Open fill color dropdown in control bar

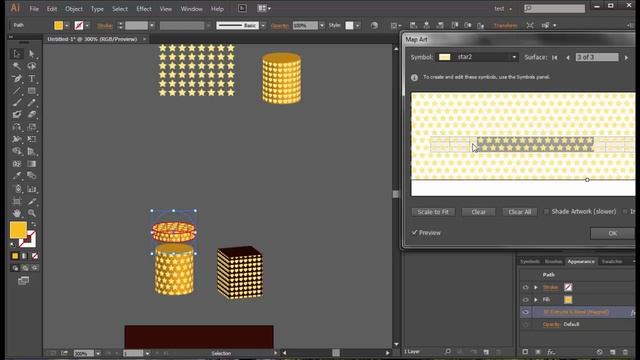67,25
